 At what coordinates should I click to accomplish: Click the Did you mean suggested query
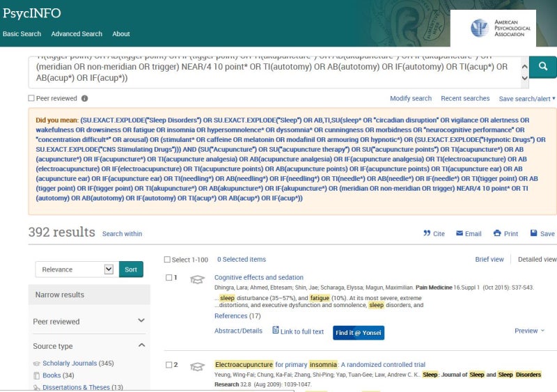290,159
